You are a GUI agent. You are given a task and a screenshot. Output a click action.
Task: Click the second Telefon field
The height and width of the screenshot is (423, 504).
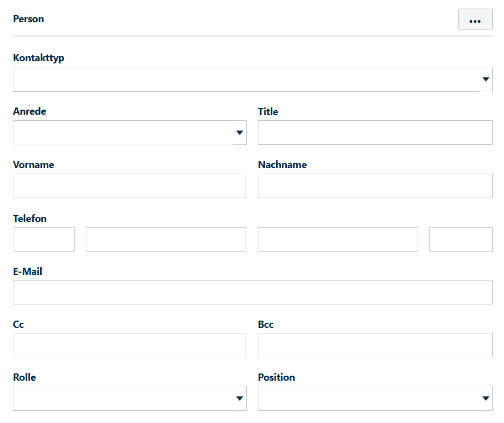tap(166, 239)
